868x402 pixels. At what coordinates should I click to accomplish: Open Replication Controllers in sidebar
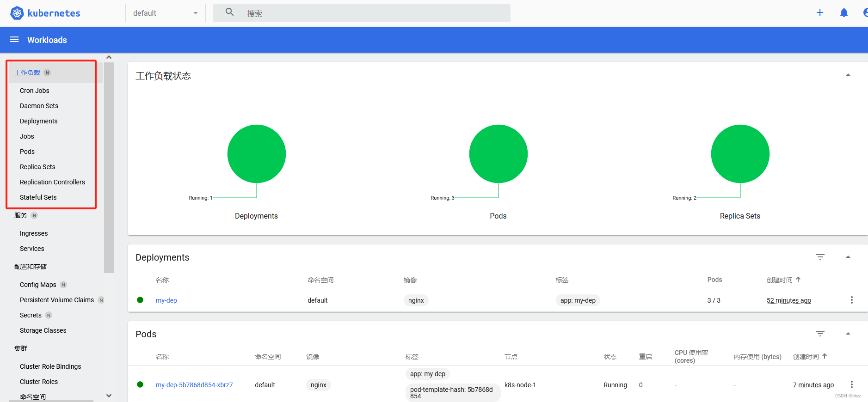[x=52, y=182]
